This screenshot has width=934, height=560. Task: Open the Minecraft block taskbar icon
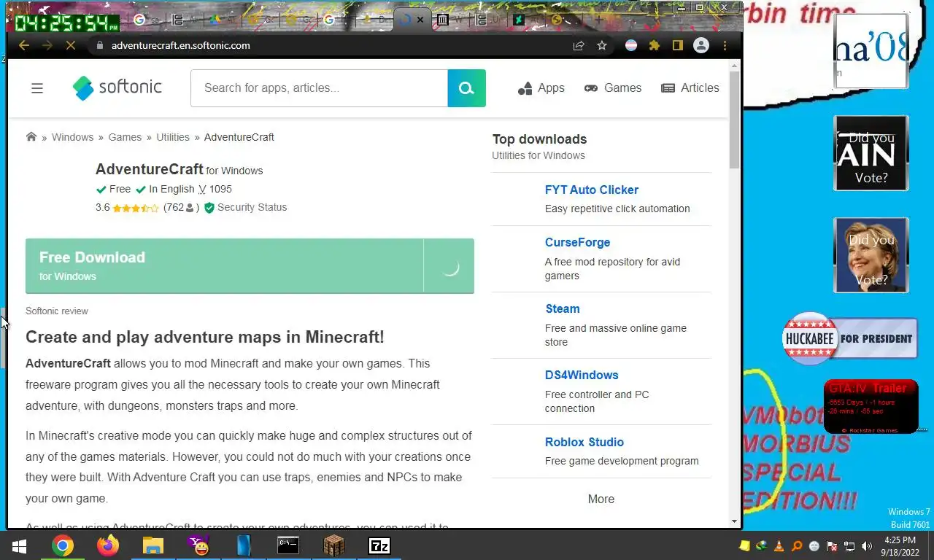(334, 545)
